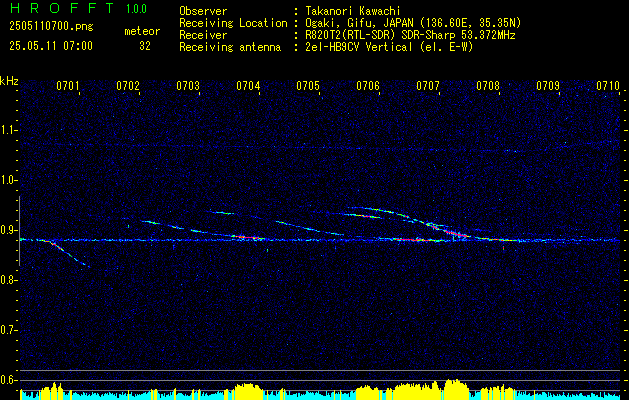Click the Observer field label

[203, 11]
